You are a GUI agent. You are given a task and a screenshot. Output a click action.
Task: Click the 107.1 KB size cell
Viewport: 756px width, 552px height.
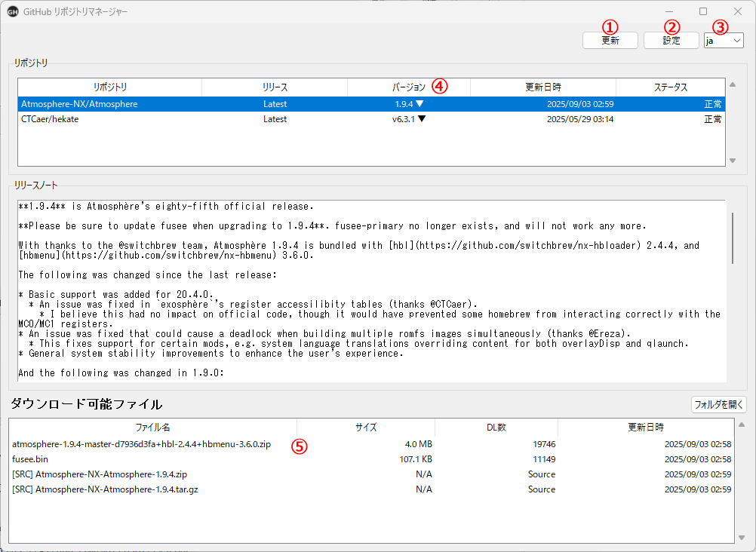pyautogui.click(x=416, y=459)
